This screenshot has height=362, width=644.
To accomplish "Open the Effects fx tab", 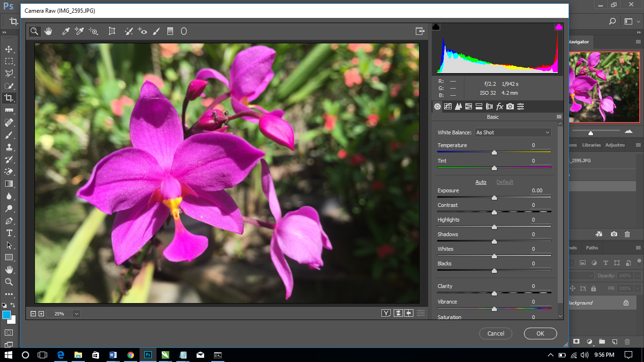I will (500, 107).
